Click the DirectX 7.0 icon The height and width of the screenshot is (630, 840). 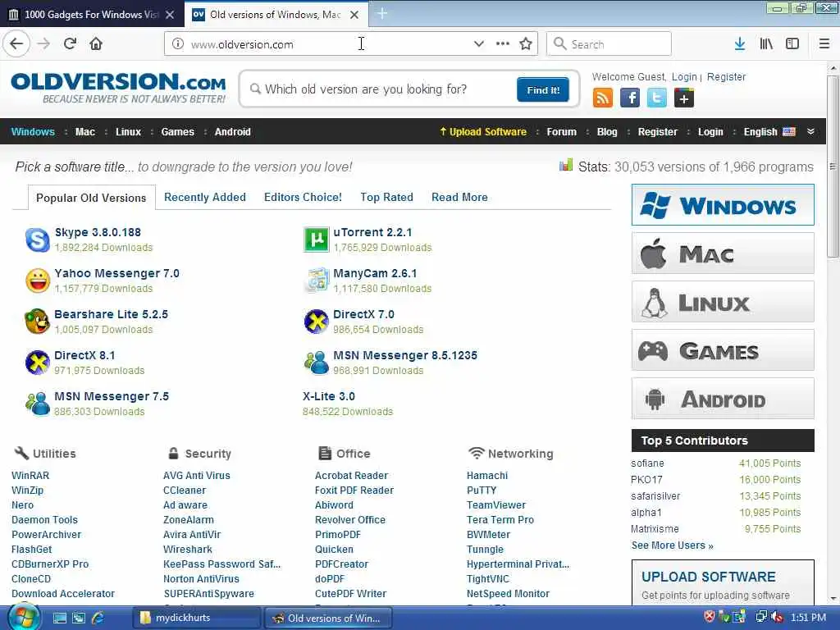pyautogui.click(x=316, y=322)
